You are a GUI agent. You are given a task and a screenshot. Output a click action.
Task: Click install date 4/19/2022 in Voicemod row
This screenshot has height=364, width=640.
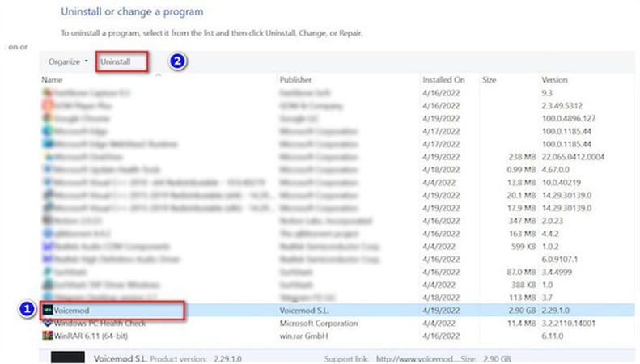tap(441, 310)
